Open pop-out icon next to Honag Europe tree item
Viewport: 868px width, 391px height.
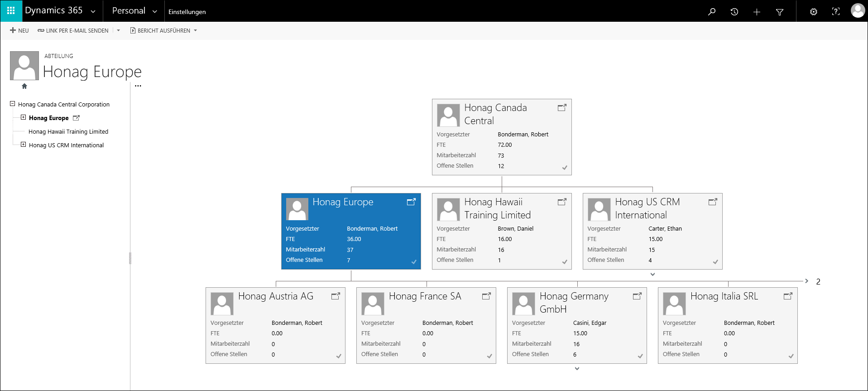[76, 118]
